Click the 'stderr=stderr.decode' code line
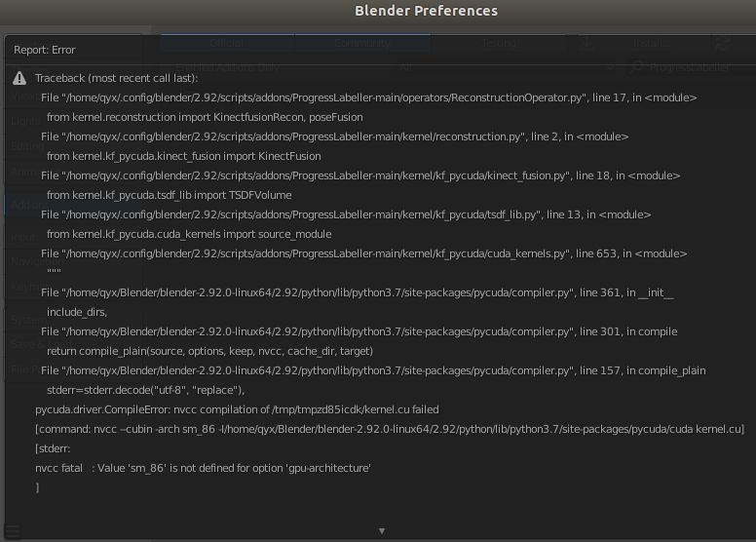This screenshot has width=756, height=542. 145,391
